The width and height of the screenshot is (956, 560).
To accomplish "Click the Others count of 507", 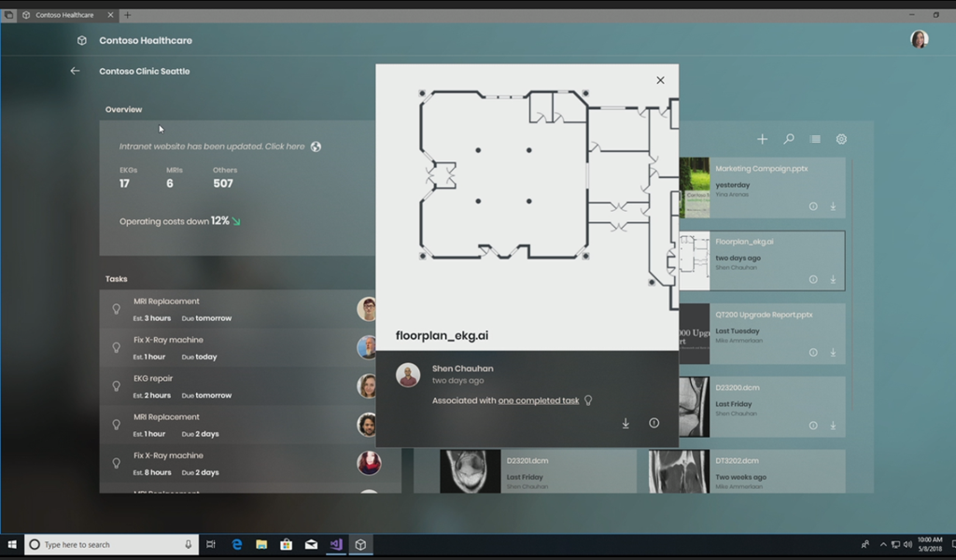I will pos(223,184).
